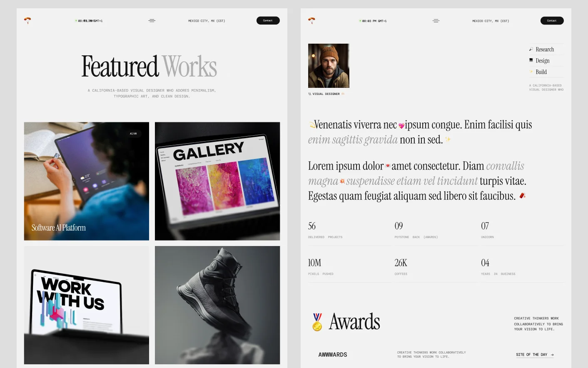Open the hamburger menu on the Featured Works page
Image resolution: width=588 pixels, height=368 pixels.
pyautogui.click(x=152, y=20)
